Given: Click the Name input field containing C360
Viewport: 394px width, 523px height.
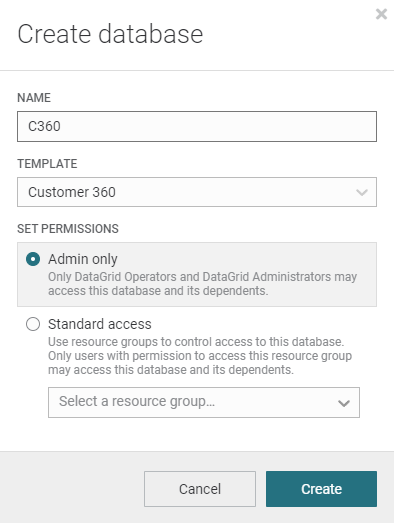Looking at the screenshot, I should pos(197,126).
